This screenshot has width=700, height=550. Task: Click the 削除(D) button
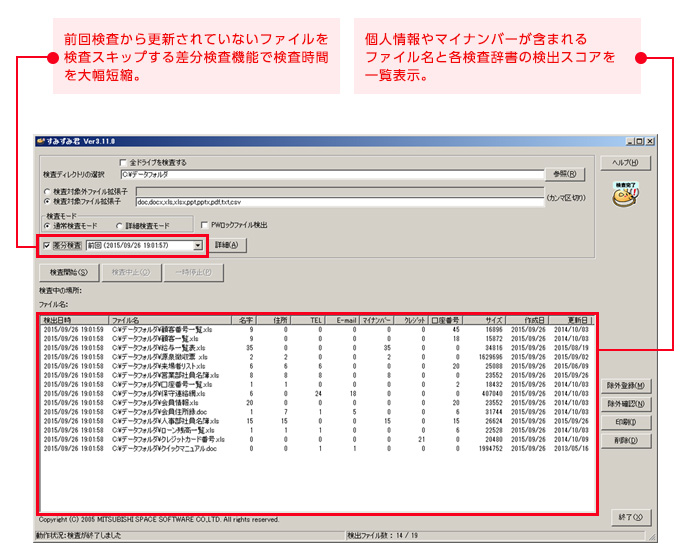(626, 441)
